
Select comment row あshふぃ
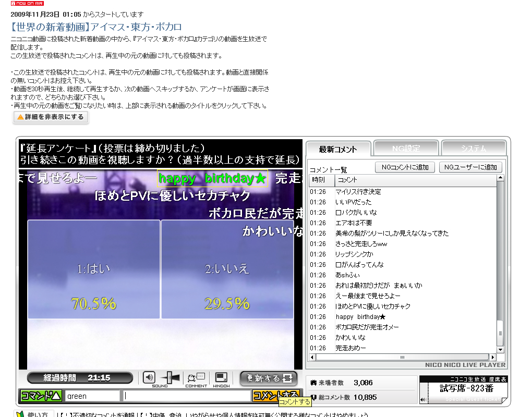coord(403,275)
